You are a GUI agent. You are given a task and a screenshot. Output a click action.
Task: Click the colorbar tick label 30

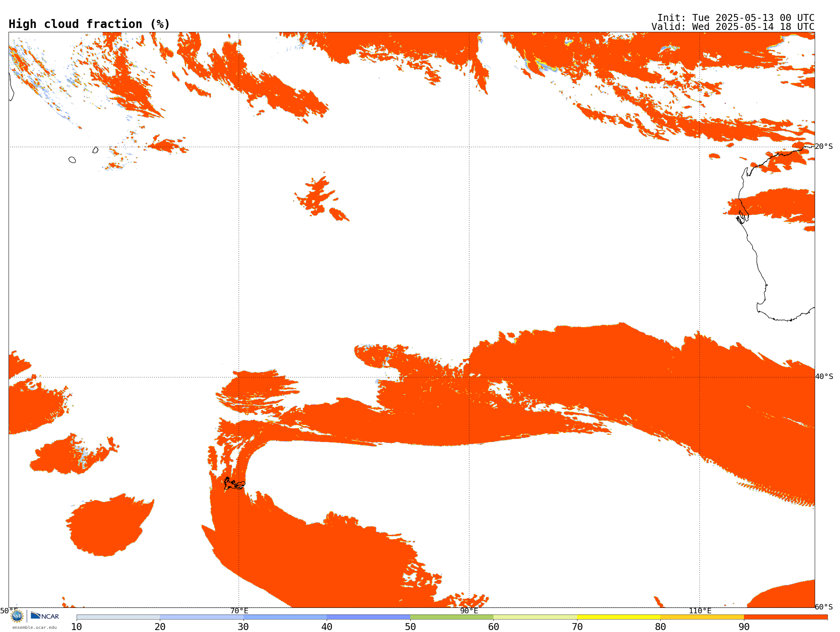click(x=243, y=627)
